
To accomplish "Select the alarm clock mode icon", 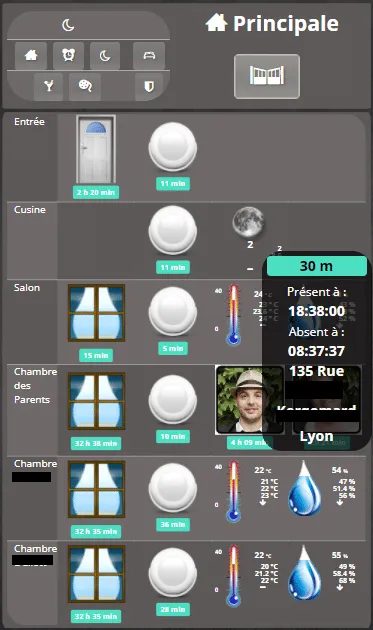I will (68, 55).
